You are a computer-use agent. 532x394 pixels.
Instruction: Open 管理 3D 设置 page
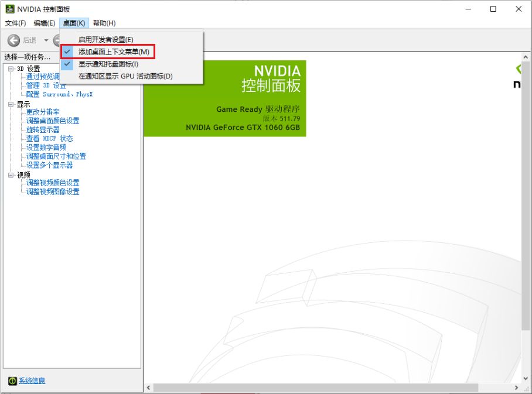coord(46,85)
